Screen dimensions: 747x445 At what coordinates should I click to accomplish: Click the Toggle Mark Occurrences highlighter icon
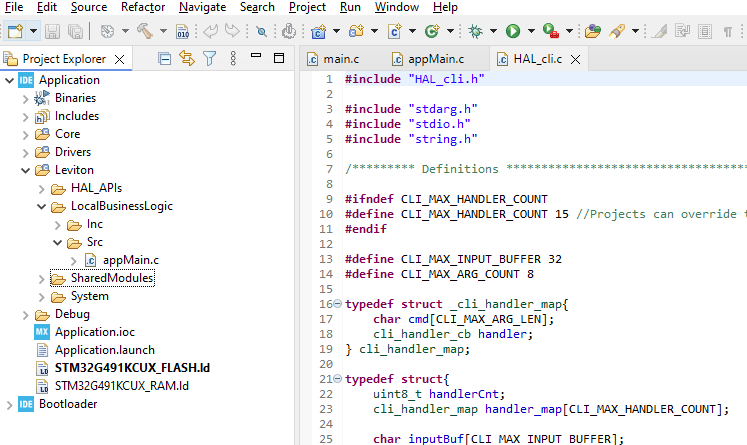click(660, 31)
